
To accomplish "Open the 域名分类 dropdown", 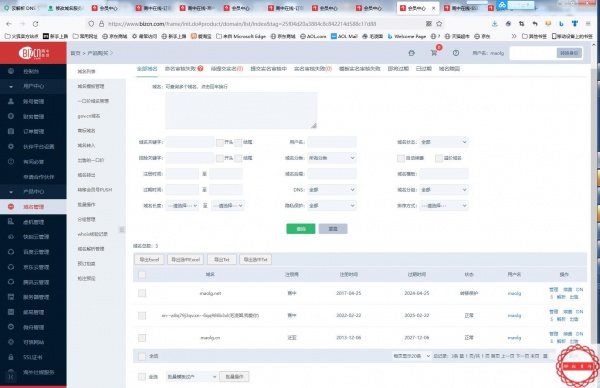I will (332, 158).
